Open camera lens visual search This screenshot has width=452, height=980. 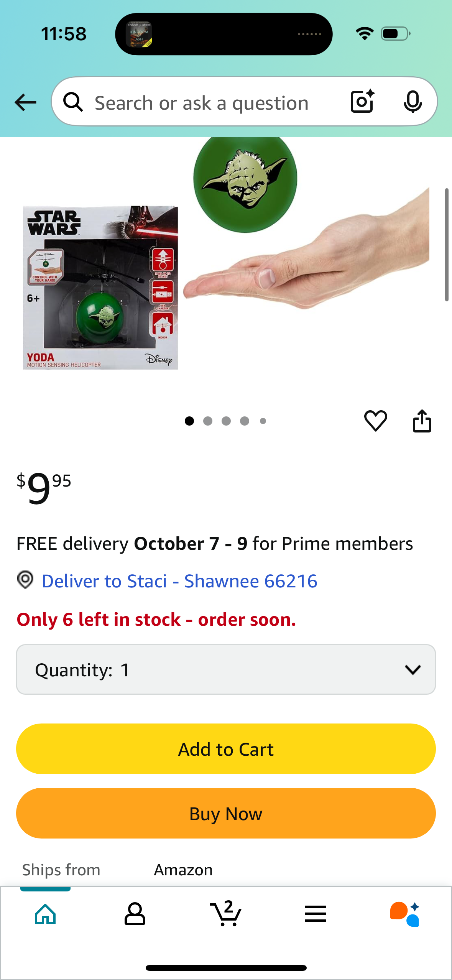(362, 102)
